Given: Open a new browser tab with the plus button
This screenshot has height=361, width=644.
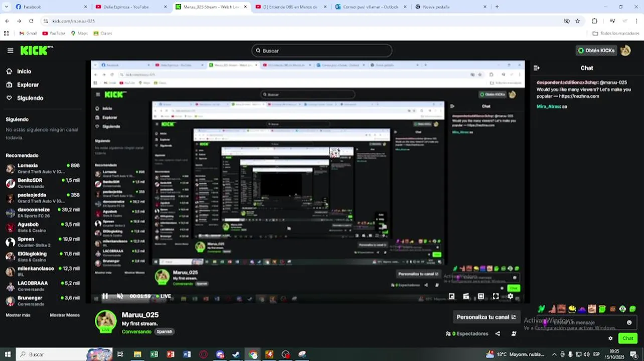Looking at the screenshot, I should point(497,7).
